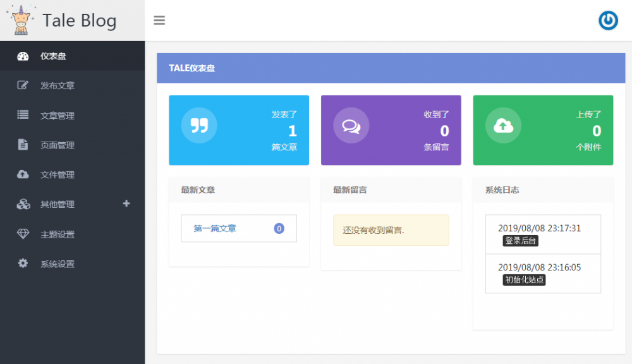Click the document icon beside 页面管理
Viewport: 632px width, 364px height.
(23, 145)
